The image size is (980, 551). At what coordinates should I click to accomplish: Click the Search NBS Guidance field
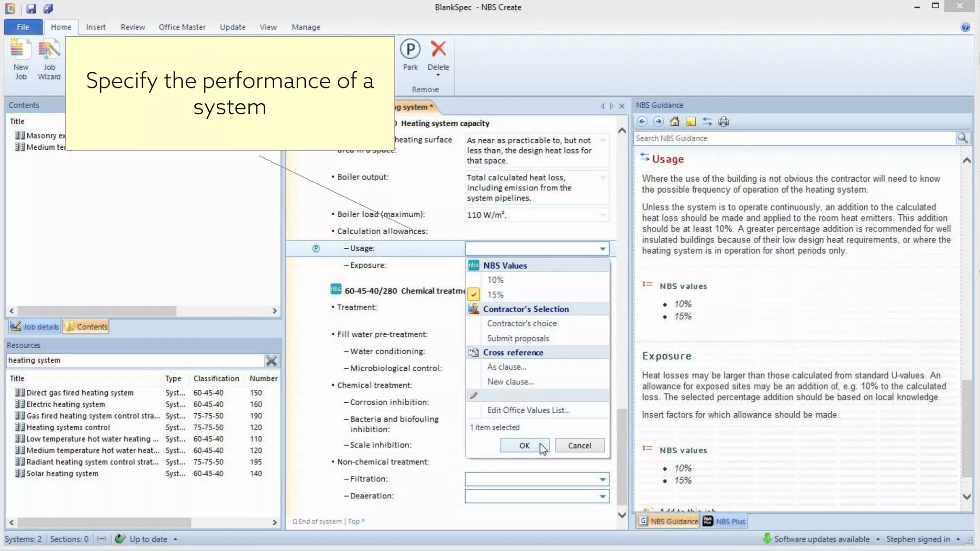tap(794, 138)
